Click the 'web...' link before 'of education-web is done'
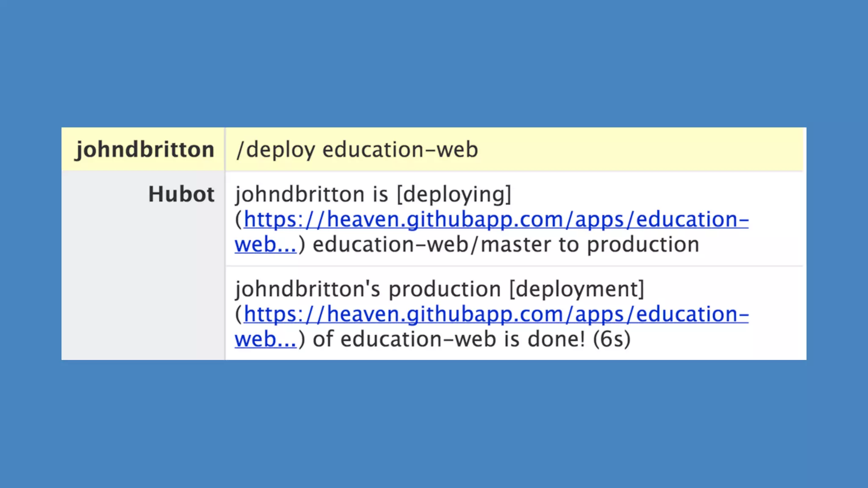Screen dimensions: 868x488 click(x=265, y=340)
